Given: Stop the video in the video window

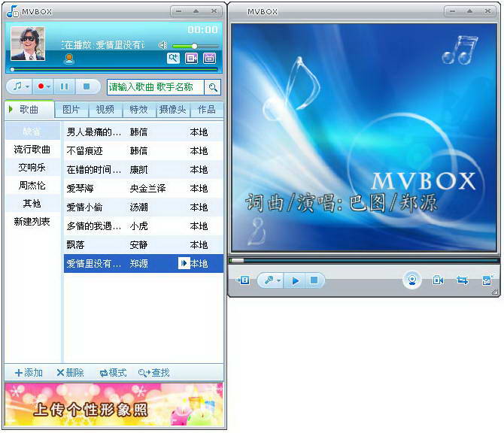Looking at the screenshot, I should point(314,280).
